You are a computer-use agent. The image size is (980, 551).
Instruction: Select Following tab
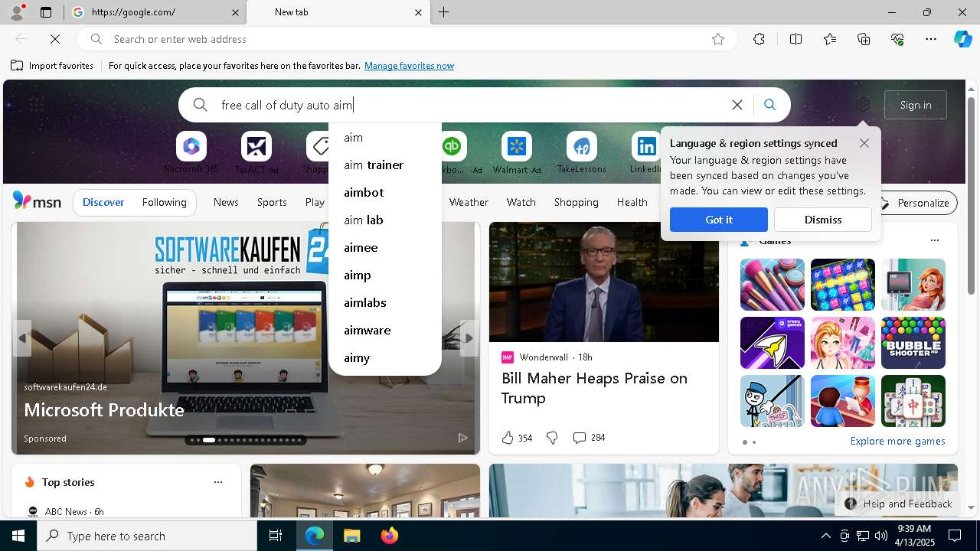click(x=165, y=202)
